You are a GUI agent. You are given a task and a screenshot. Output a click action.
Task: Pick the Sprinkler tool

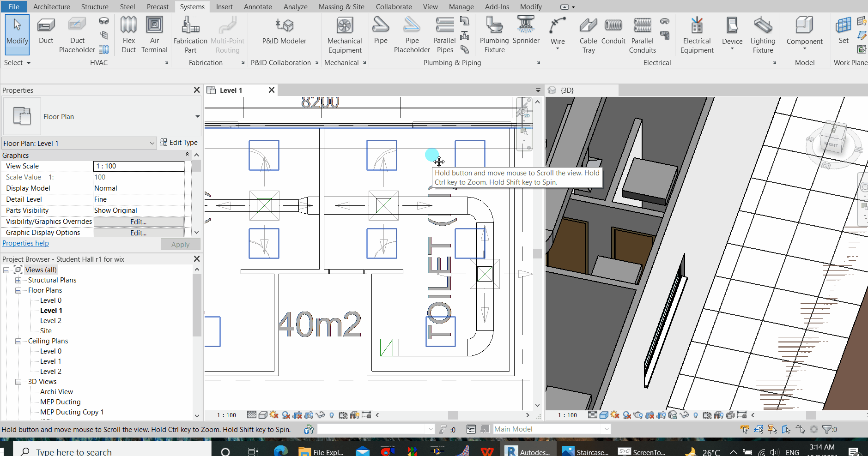tap(526, 30)
